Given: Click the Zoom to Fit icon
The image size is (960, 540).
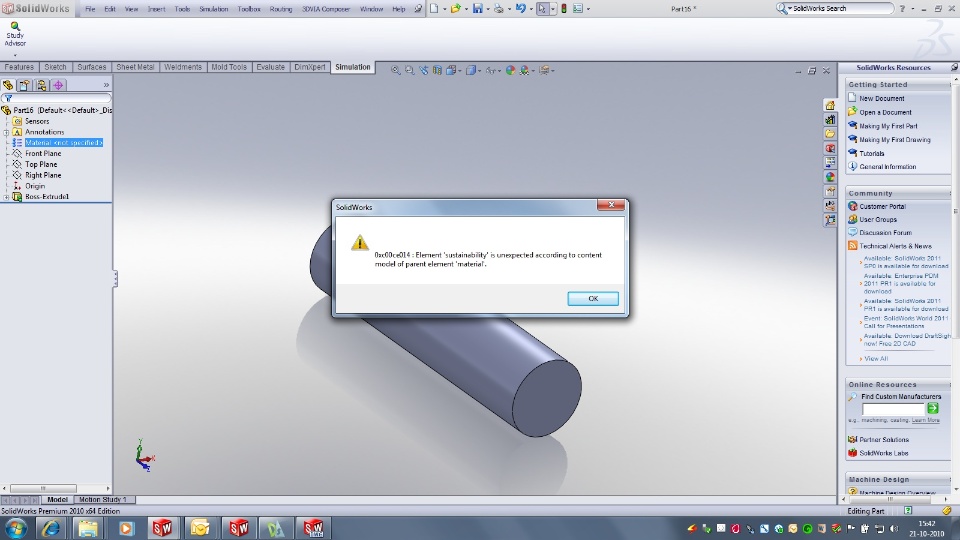Looking at the screenshot, I should coord(396,70).
